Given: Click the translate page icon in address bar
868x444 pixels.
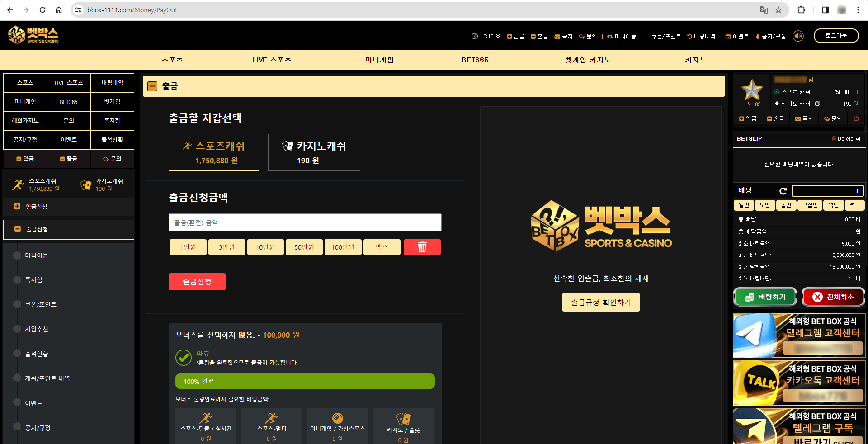Looking at the screenshot, I should [x=764, y=10].
